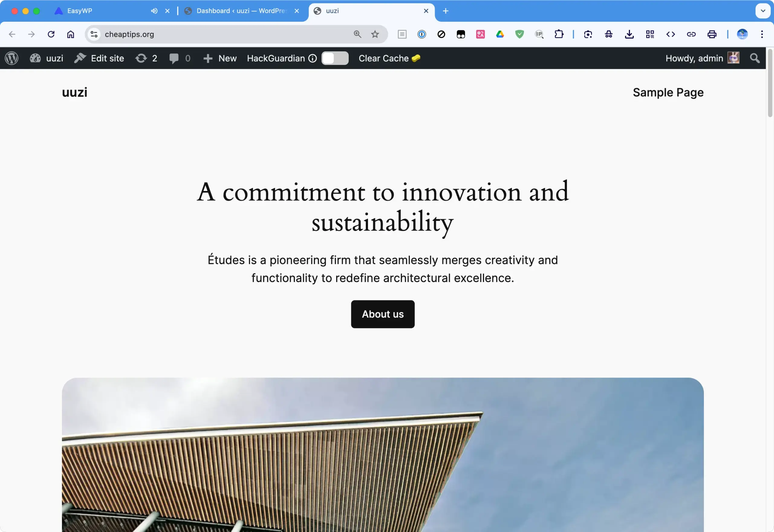Image resolution: width=774 pixels, height=532 pixels.
Task: Click the QR code generator icon
Action: [650, 34]
